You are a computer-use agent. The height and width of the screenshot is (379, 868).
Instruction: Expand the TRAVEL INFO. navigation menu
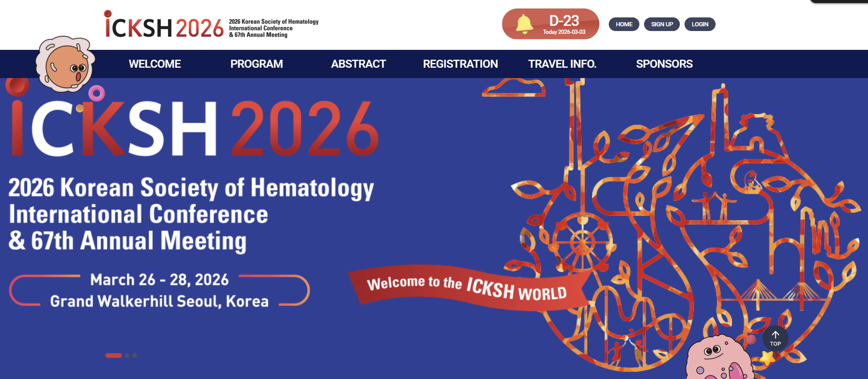click(x=562, y=64)
